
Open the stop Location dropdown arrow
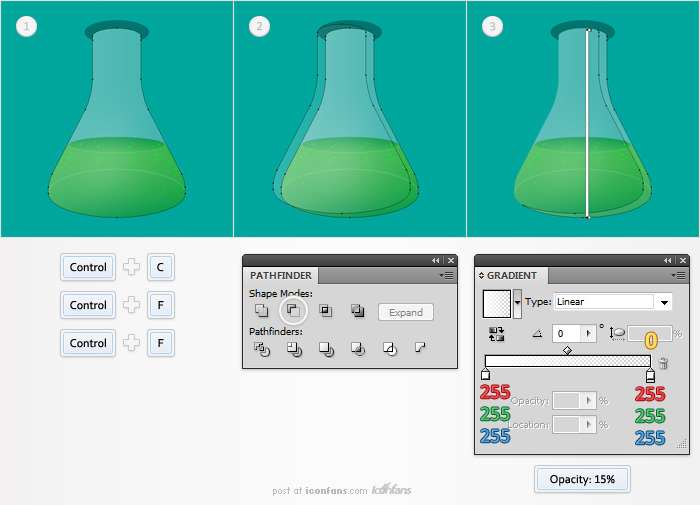point(589,424)
